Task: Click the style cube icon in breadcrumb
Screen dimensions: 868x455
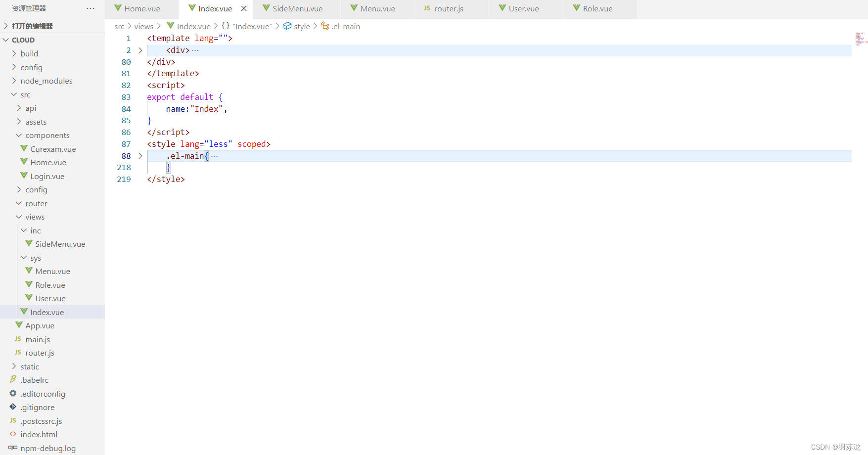Action: coord(288,26)
